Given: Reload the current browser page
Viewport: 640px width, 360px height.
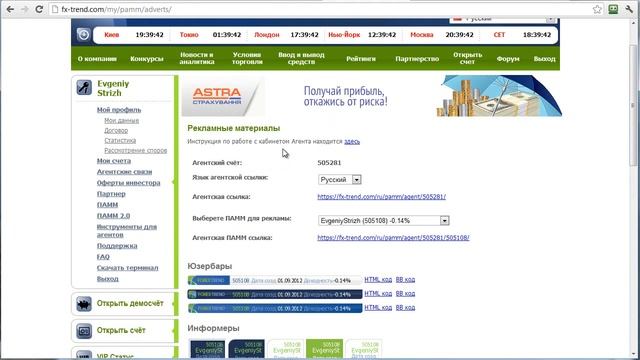Looking at the screenshot, I should pos(39,9).
